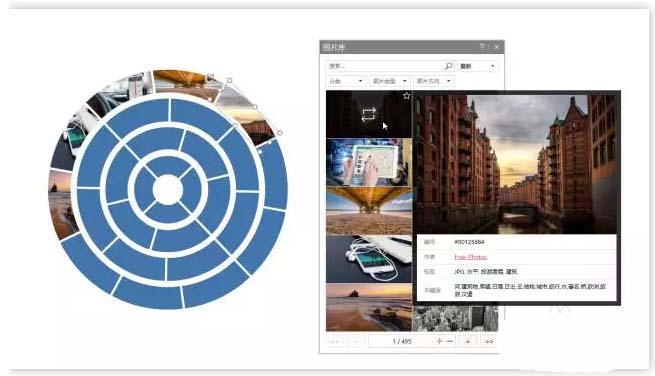Click the ring segment filled with sunset beach photo
Image resolution: width=655 pixels, height=376 pixels.
tap(62, 203)
